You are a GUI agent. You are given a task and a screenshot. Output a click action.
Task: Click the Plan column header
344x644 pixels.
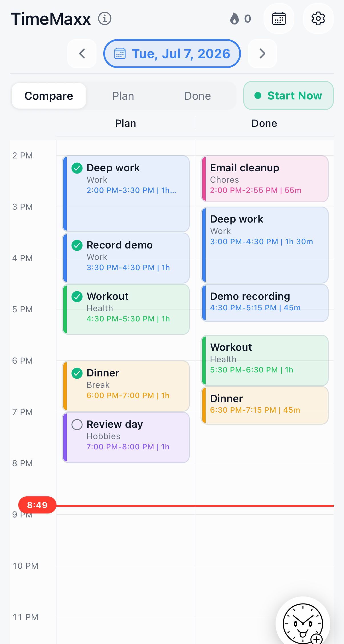(x=126, y=123)
